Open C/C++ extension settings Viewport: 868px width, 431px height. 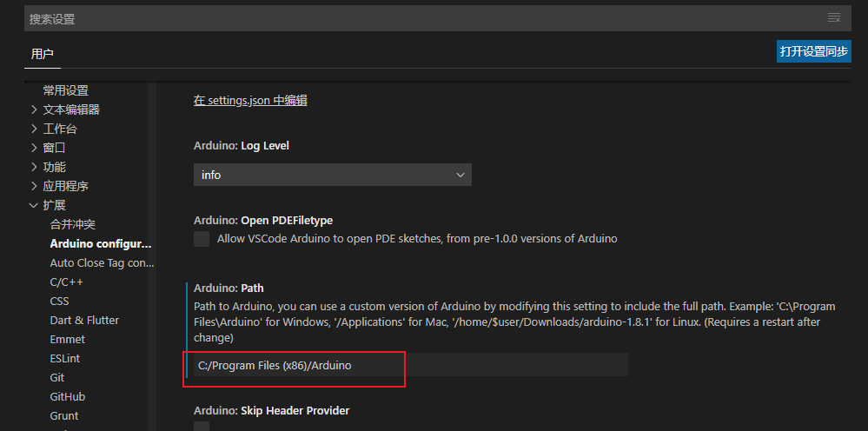(x=66, y=282)
